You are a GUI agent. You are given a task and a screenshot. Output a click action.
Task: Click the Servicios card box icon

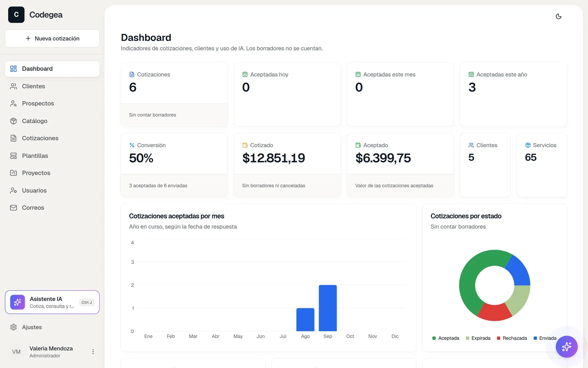[528, 145]
